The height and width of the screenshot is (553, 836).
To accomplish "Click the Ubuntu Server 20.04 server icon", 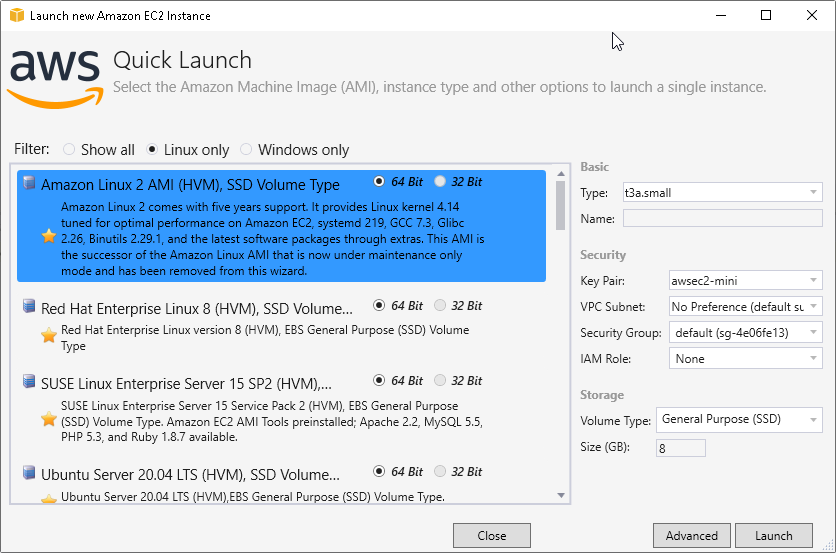I will [x=29, y=472].
